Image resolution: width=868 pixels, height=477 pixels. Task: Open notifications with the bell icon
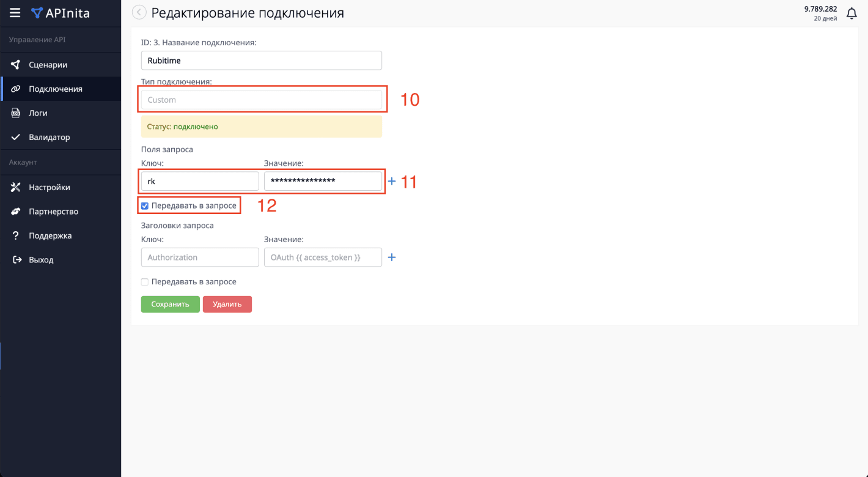[852, 13]
